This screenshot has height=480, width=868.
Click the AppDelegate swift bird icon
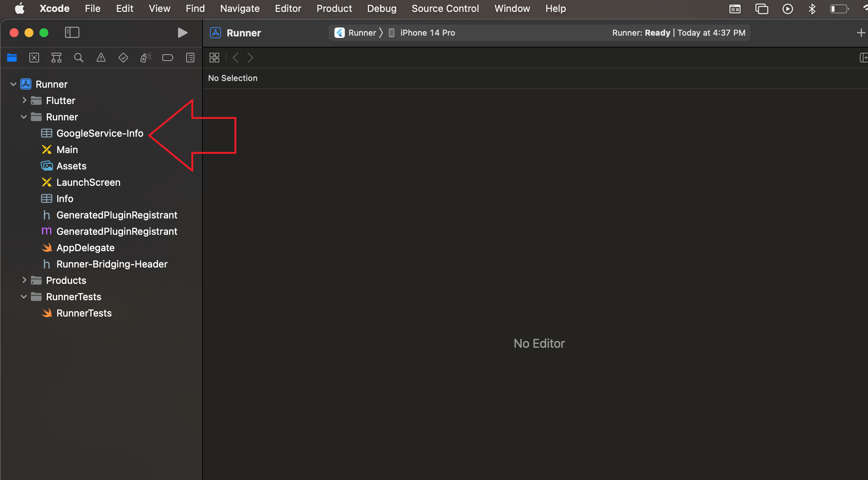pyautogui.click(x=47, y=247)
